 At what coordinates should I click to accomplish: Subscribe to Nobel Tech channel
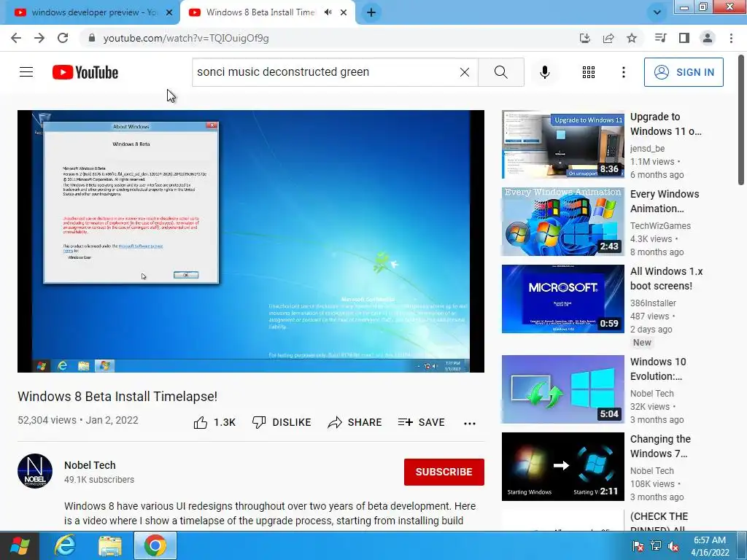[444, 472]
